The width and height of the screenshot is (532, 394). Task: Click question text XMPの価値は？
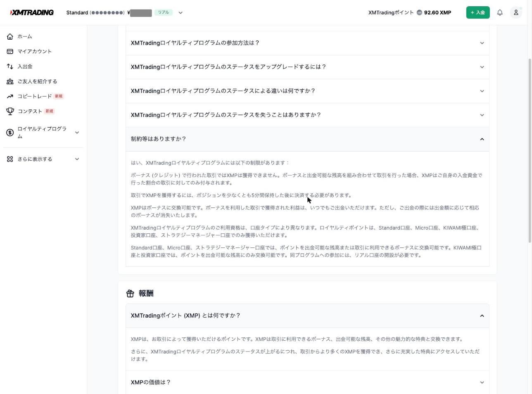(x=151, y=382)
